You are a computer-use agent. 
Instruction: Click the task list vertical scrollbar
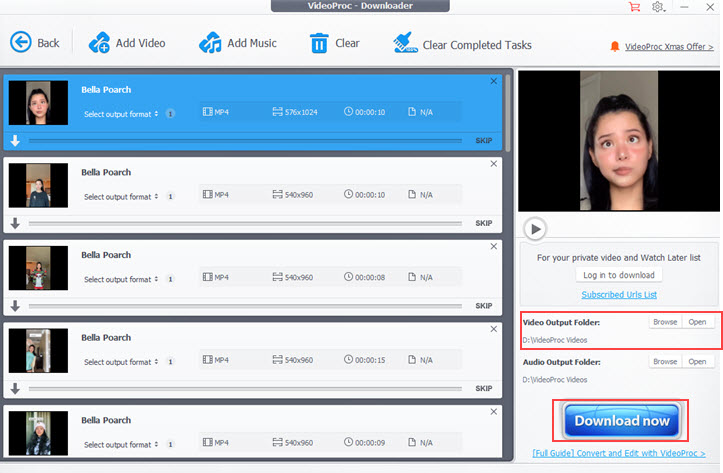coord(508,113)
